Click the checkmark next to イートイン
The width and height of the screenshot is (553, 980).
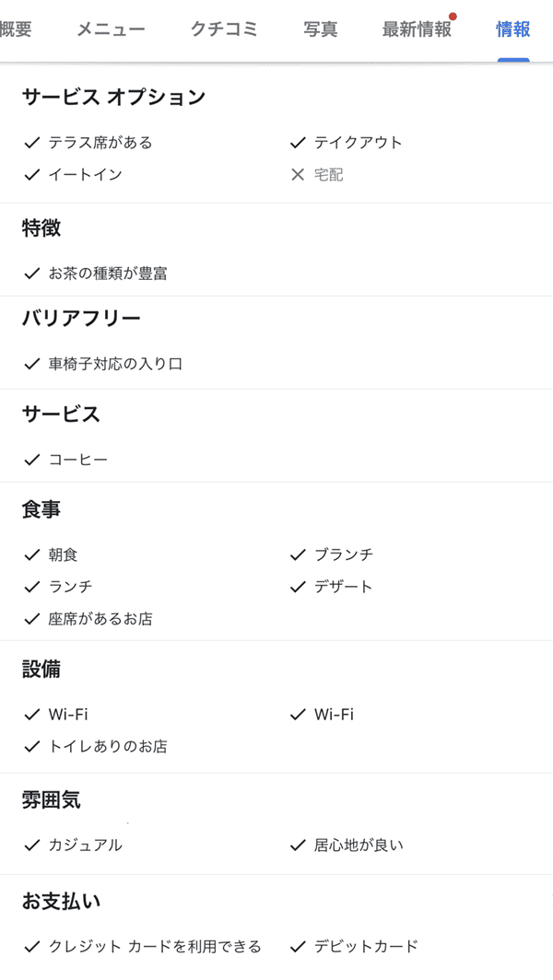32,174
